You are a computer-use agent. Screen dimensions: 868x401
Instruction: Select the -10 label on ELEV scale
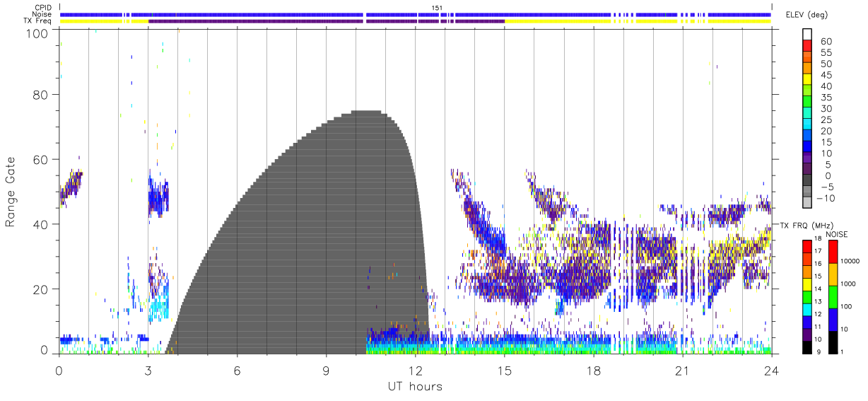[x=826, y=199]
